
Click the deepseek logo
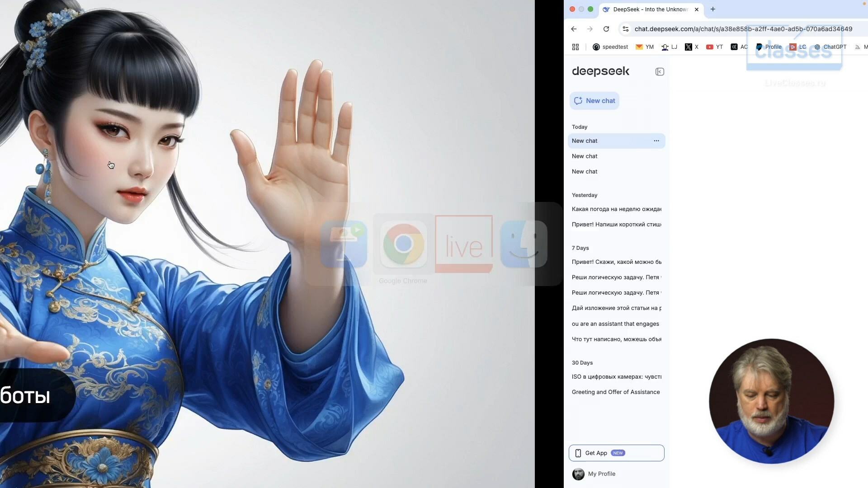[x=601, y=71]
